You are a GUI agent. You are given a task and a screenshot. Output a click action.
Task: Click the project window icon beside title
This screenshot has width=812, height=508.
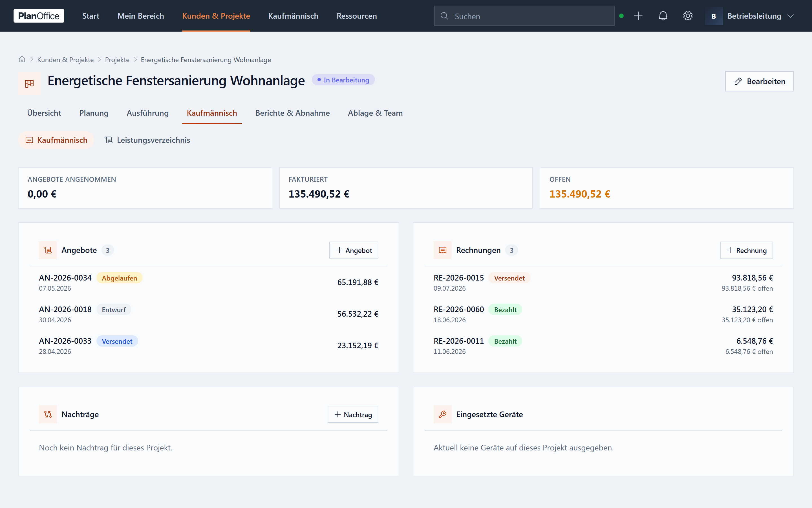tap(30, 83)
